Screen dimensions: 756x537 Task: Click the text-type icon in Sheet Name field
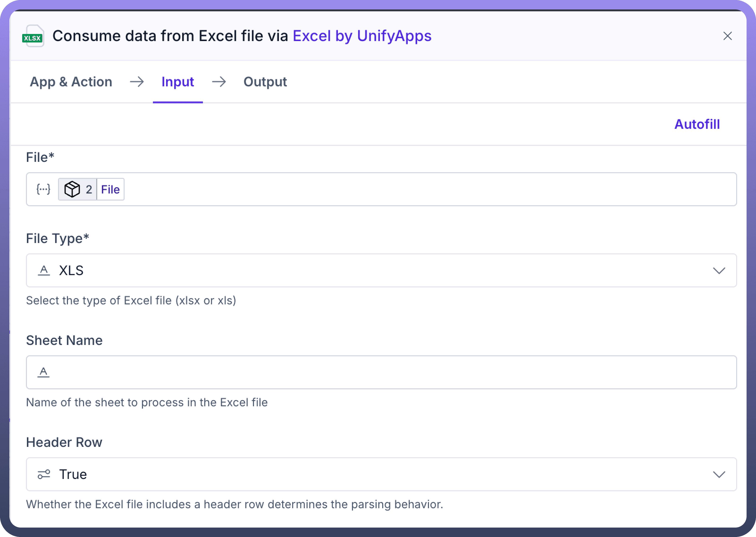(x=44, y=372)
